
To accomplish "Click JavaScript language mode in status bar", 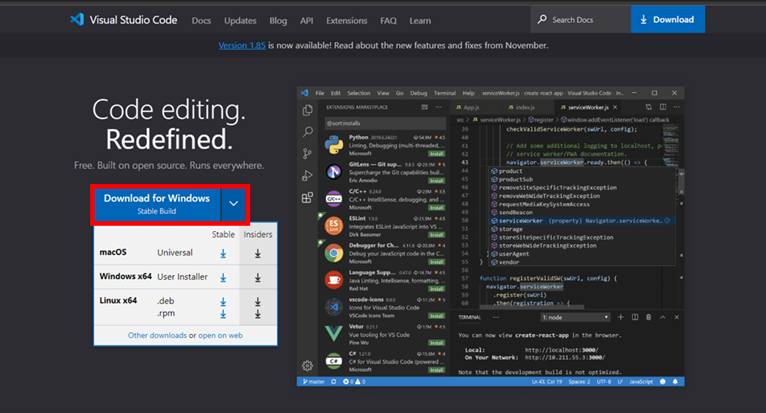I will click(x=641, y=382).
